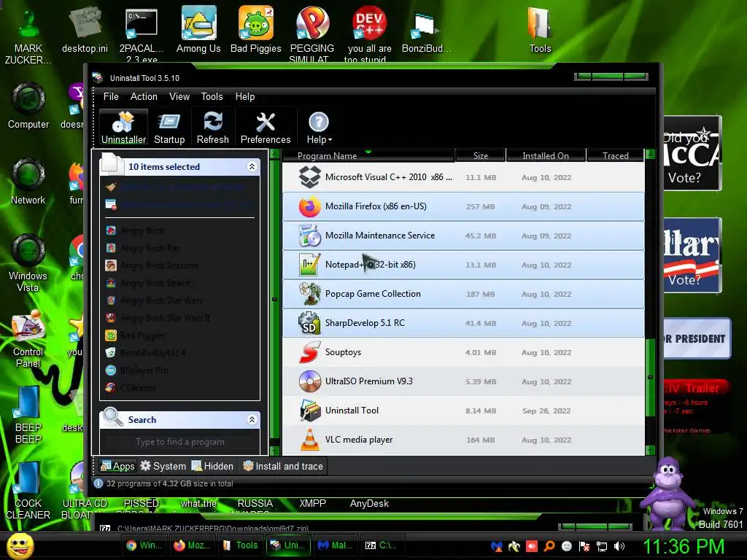Switch to the Malwarebytes taskbar button

coord(335,545)
